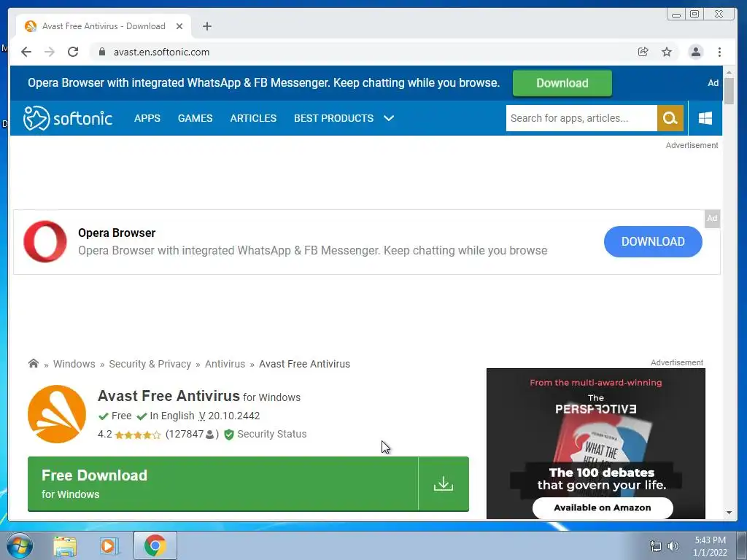Viewport: 747px width, 560px height.
Task: Click the download arrow icon on the green button
Action: [x=444, y=484]
